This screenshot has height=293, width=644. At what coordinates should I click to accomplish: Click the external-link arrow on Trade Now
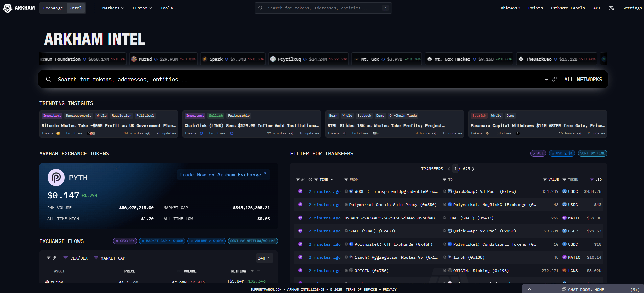click(x=265, y=174)
